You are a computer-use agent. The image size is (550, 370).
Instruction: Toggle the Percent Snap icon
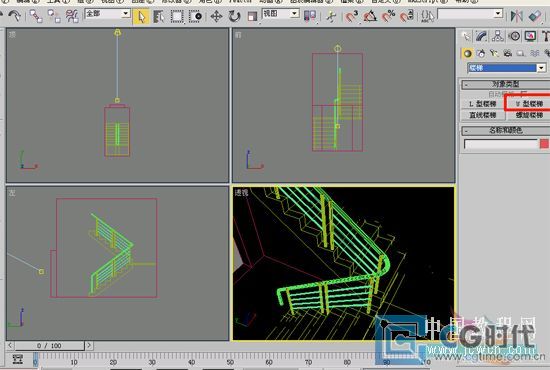pos(388,16)
